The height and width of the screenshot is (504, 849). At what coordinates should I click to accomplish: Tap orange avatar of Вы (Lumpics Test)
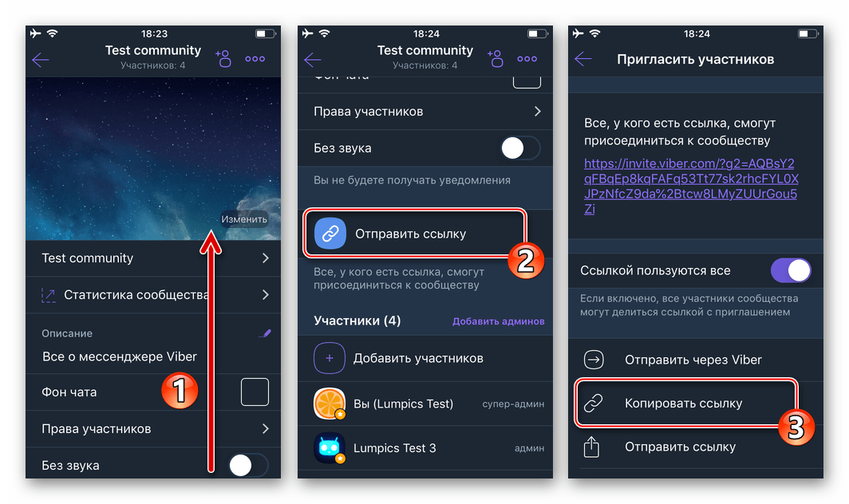[330, 404]
